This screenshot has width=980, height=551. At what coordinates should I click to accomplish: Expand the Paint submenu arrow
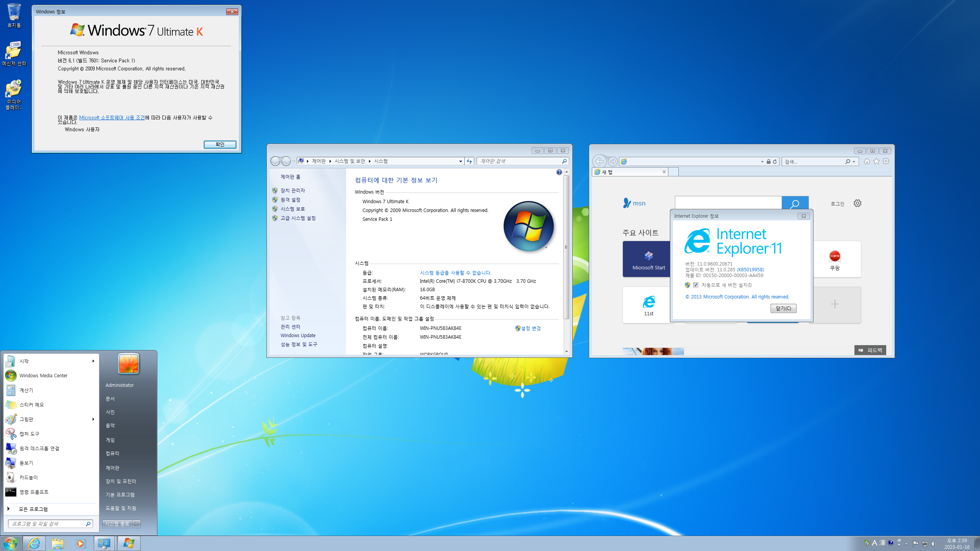click(x=93, y=419)
